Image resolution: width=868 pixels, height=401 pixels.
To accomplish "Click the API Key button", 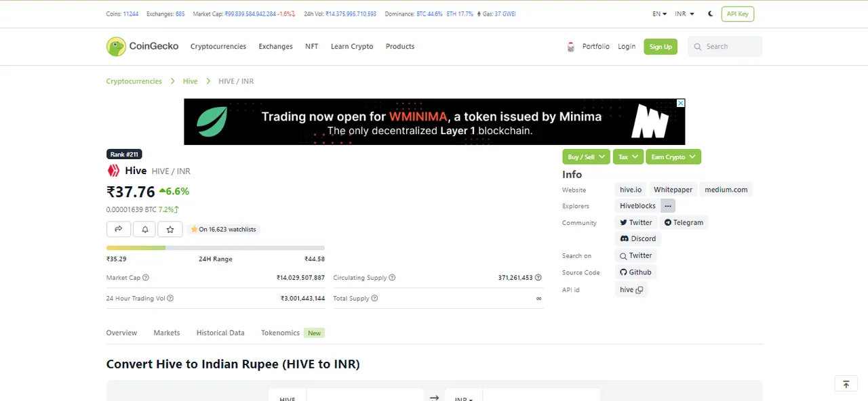I will 737,14.
